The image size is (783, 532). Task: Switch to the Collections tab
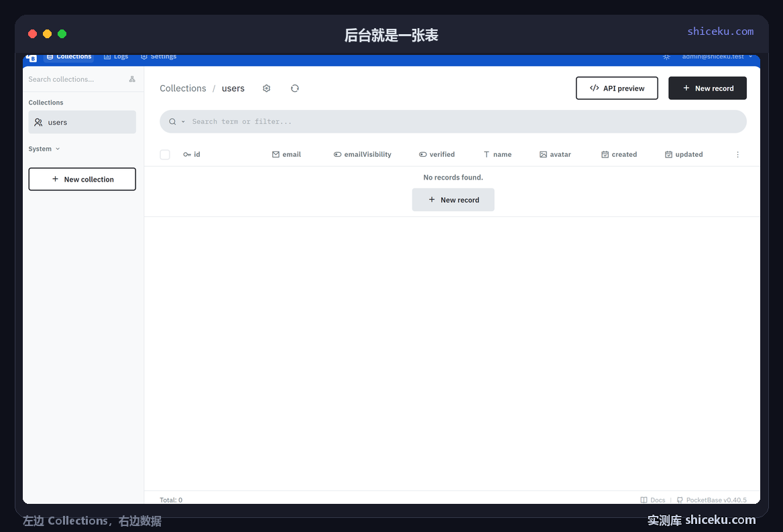pyautogui.click(x=69, y=57)
